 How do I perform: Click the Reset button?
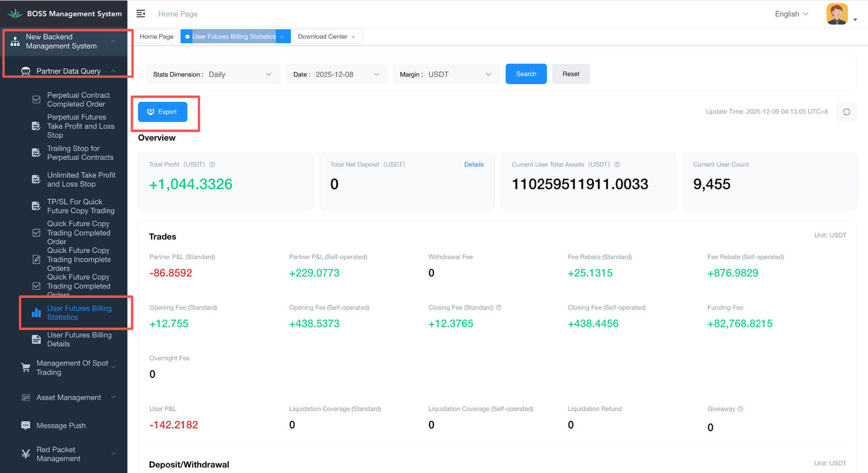pyautogui.click(x=571, y=74)
